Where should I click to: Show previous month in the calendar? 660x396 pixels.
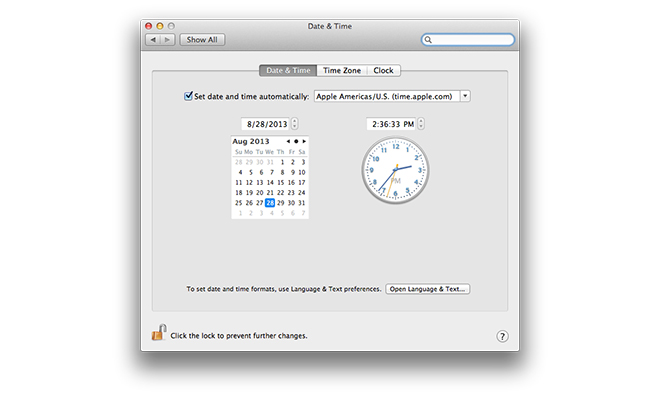click(288, 141)
